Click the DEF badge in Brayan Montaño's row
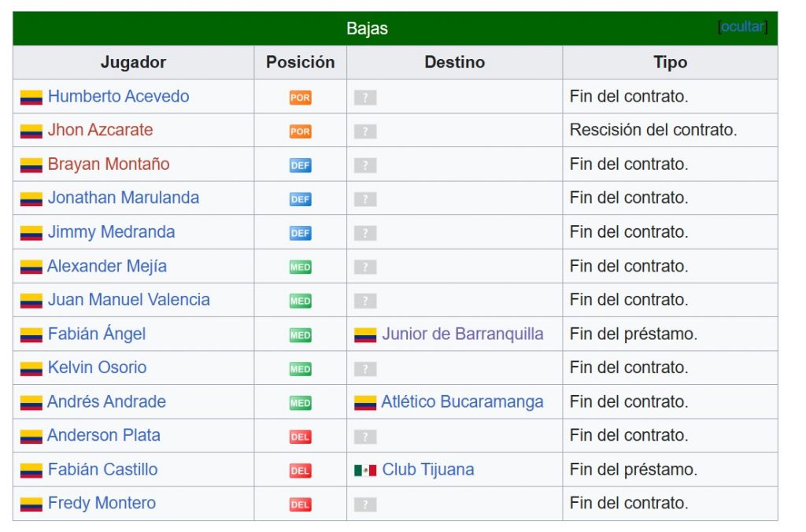The height and width of the screenshot is (532, 806). coord(300,165)
